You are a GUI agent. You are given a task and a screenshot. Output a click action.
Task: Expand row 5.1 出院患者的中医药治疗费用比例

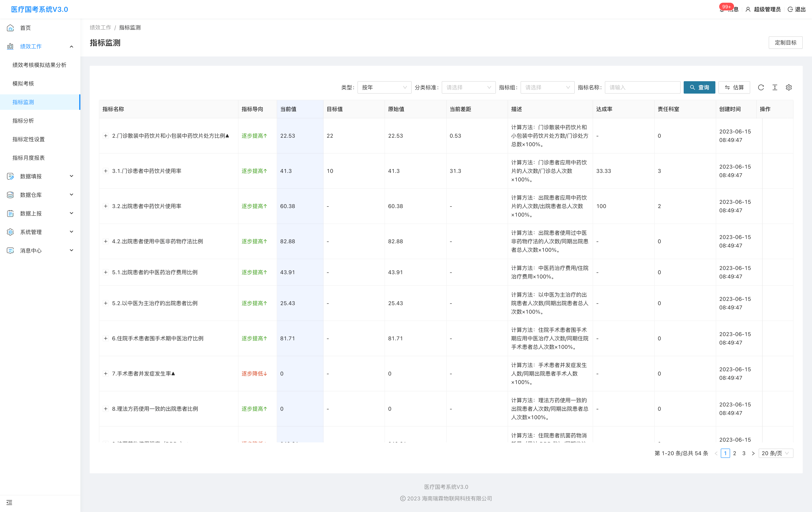(x=106, y=272)
